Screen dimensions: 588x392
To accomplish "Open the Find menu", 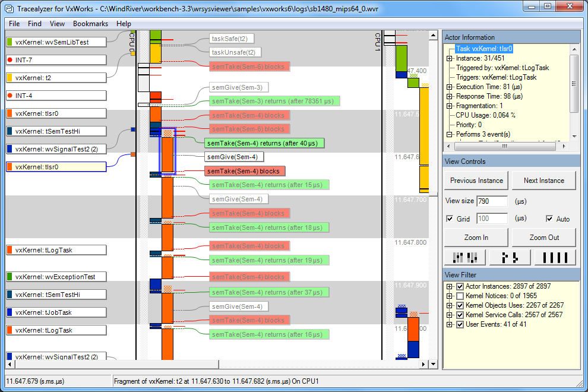I will point(34,24).
